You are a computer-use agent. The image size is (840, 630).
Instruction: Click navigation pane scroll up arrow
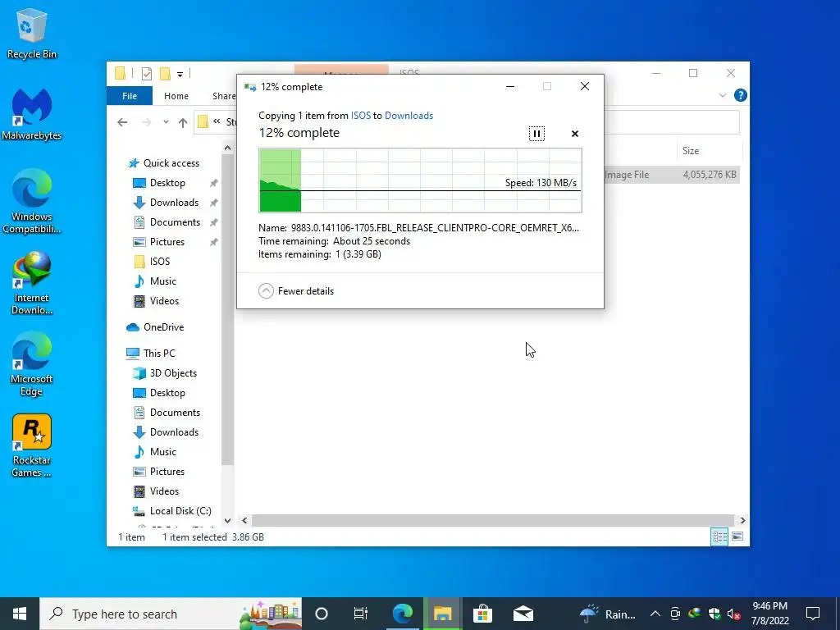tap(228, 148)
